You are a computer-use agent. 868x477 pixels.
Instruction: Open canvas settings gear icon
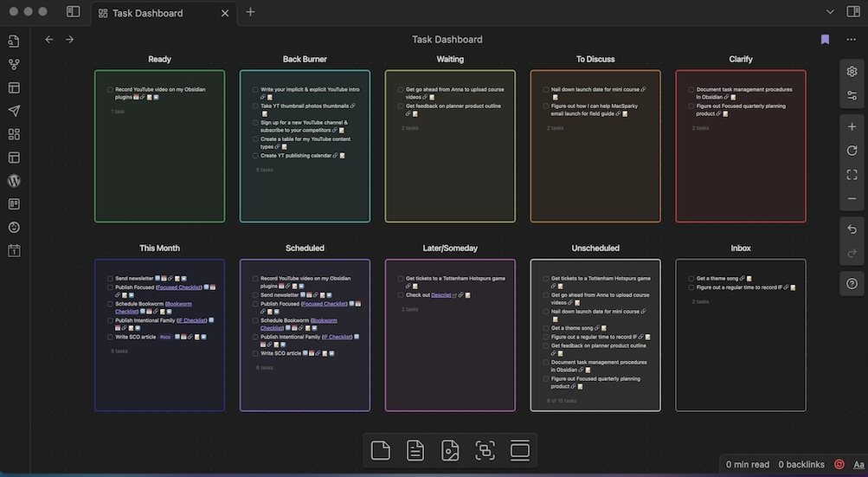[x=852, y=72]
